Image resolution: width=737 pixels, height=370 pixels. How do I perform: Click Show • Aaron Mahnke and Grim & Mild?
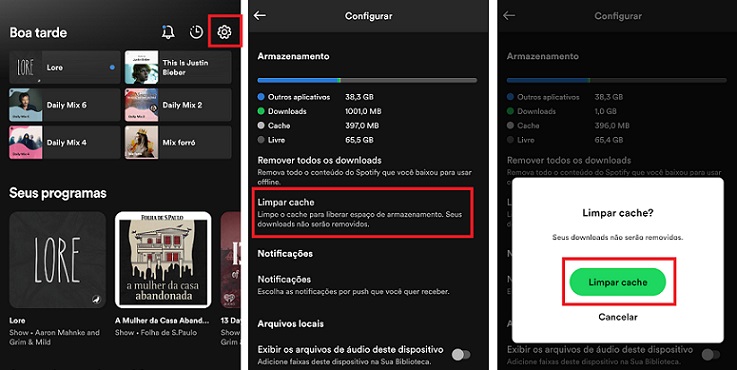[55, 337]
